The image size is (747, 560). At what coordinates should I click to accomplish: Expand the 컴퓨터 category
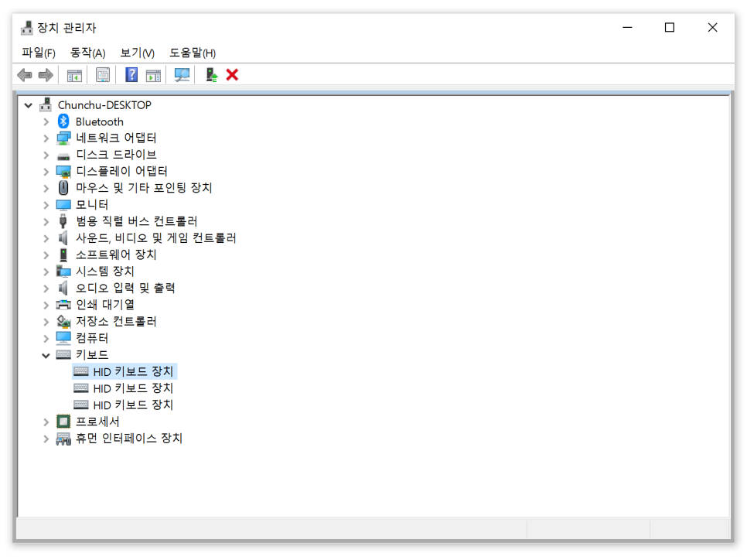tap(46, 339)
